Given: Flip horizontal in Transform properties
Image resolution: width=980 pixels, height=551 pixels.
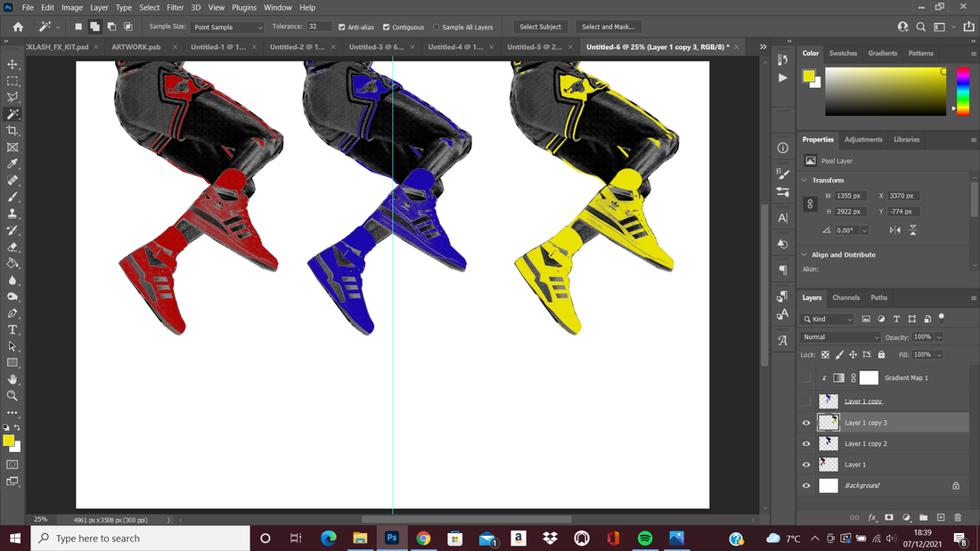Looking at the screenshot, I should pyautogui.click(x=895, y=230).
